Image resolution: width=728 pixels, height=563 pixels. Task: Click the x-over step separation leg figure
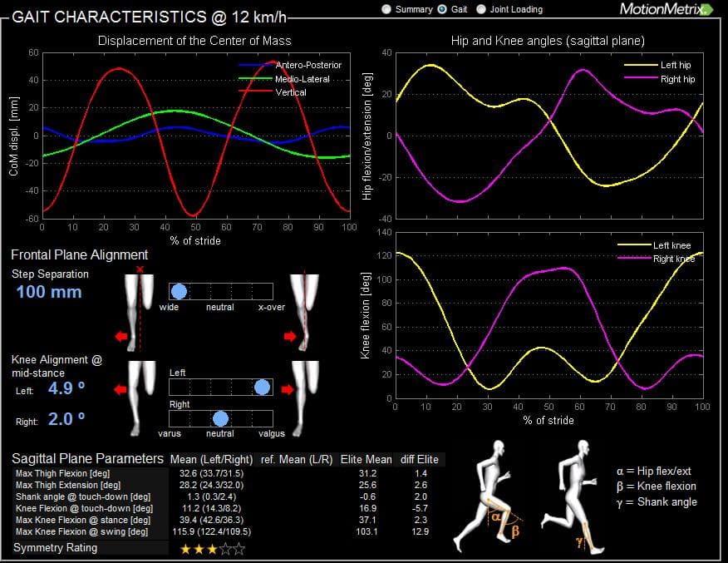pos(304,312)
